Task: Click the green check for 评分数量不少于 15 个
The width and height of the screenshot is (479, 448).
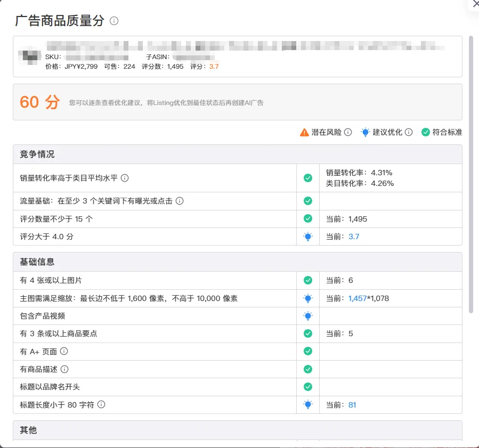Action: click(x=308, y=218)
